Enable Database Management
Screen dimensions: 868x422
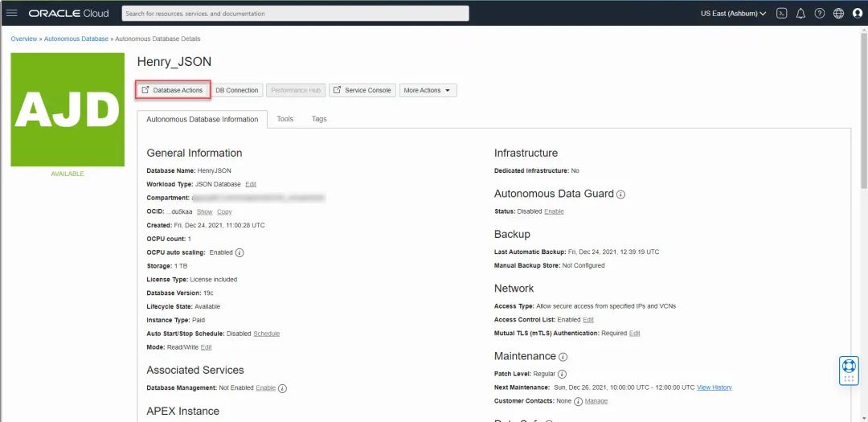tap(266, 387)
